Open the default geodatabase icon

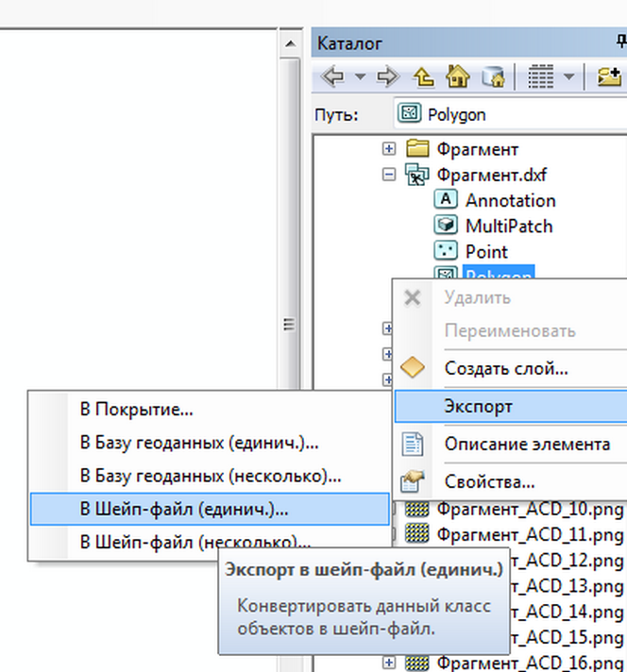pos(493,76)
